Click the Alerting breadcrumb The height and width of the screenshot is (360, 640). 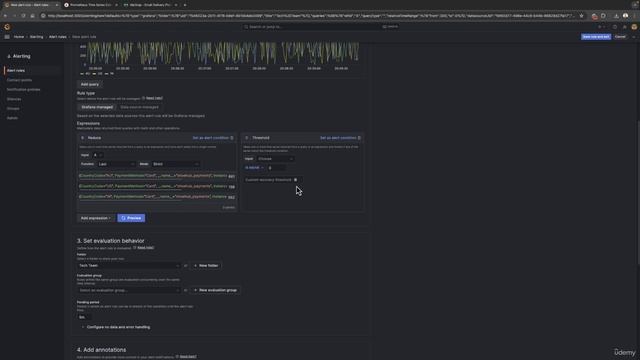click(36, 37)
